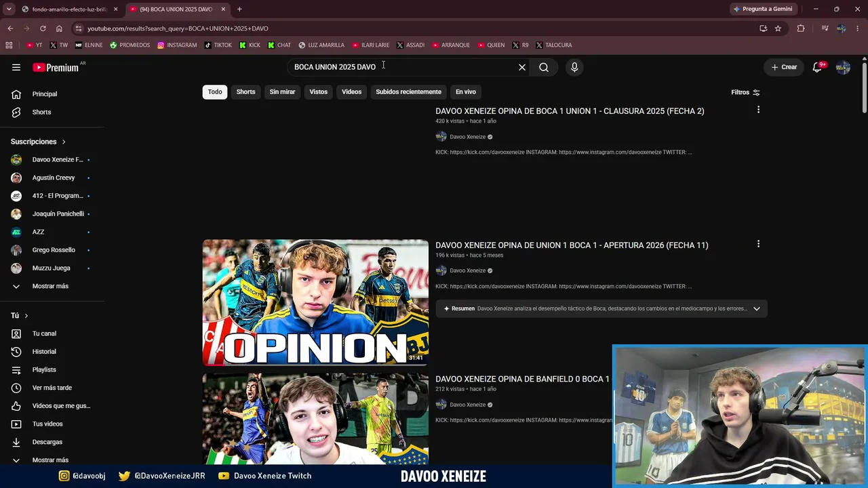The height and width of the screenshot is (488, 868).
Task: Clear the search query with the X
Action: pyautogui.click(x=522, y=67)
